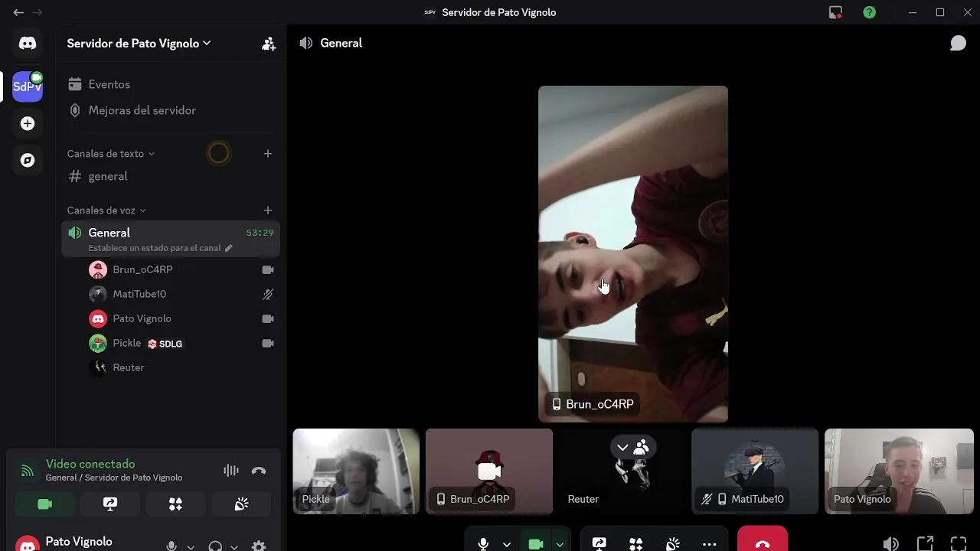Select Brun_oC4RP in voice channel list
This screenshot has height=551, width=980.
click(x=182, y=269)
